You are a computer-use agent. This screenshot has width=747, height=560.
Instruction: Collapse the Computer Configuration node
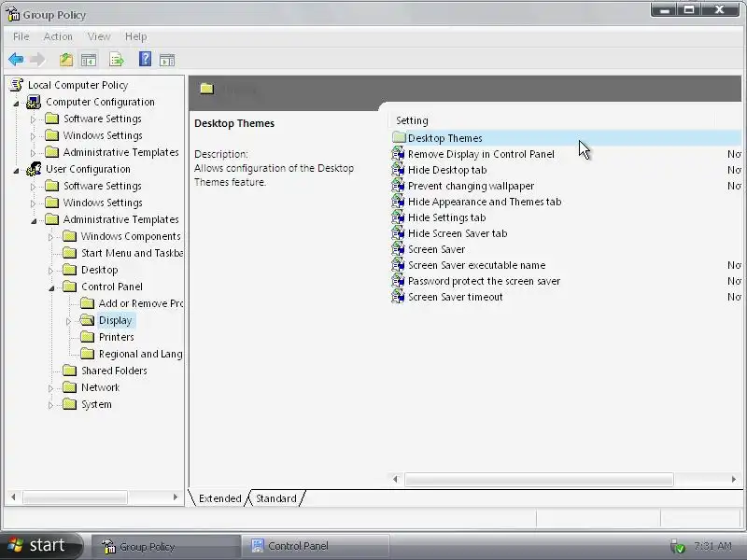tap(16, 103)
